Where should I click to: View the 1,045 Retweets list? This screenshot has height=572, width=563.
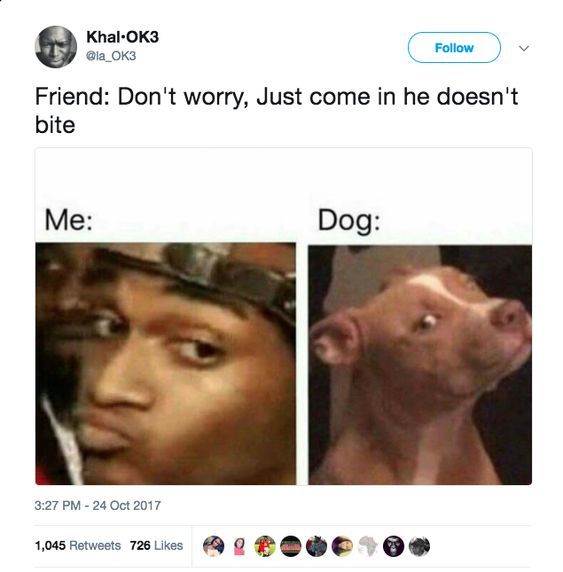point(78,545)
